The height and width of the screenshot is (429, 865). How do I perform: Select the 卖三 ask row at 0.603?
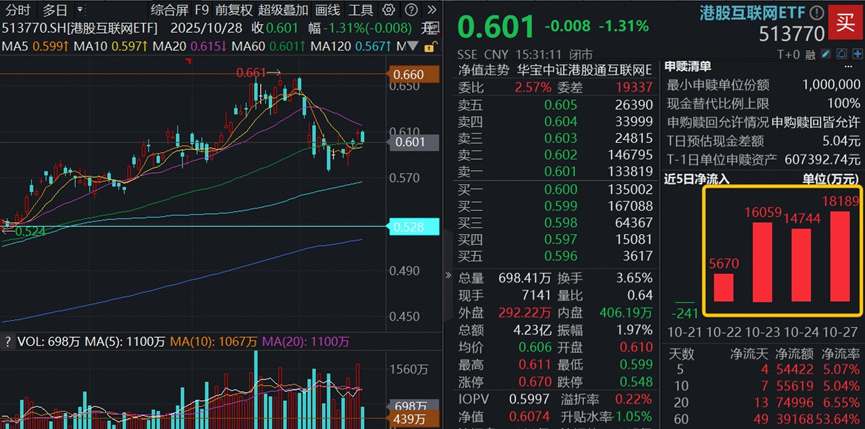point(555,138)
